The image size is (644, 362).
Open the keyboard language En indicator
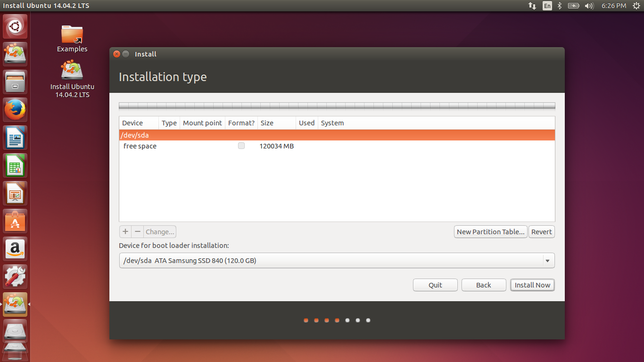547,6
